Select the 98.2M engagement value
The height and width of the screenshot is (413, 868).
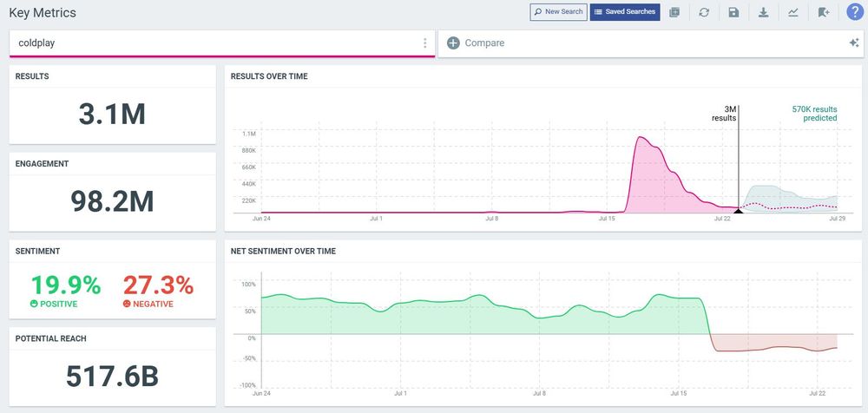112,201
